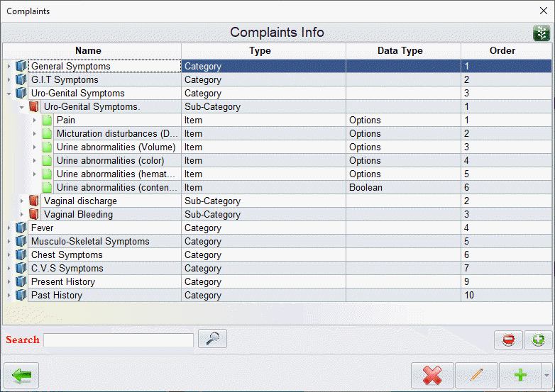Click the green plant icon in header
Viewport: 555px width, 392px height.
coord(542,33)
